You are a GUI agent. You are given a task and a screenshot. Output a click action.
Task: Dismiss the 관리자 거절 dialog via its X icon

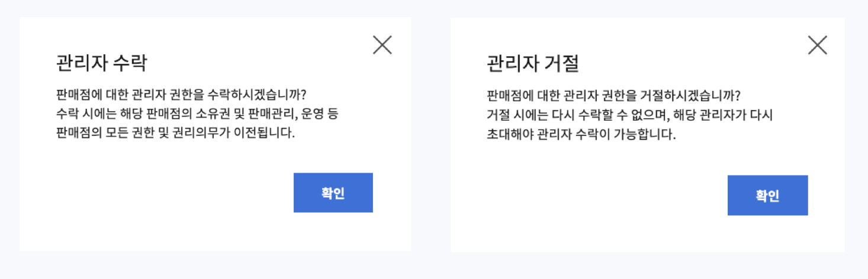click(817, 45)
